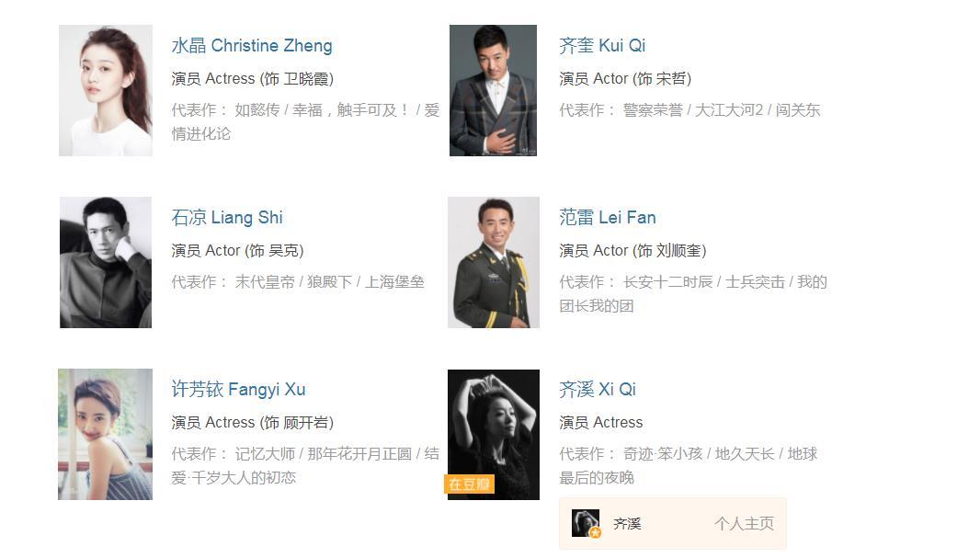Click the orange 在豆瓣 badge
The height and width of the screenshot is (558, 980).
coord(470,484)
